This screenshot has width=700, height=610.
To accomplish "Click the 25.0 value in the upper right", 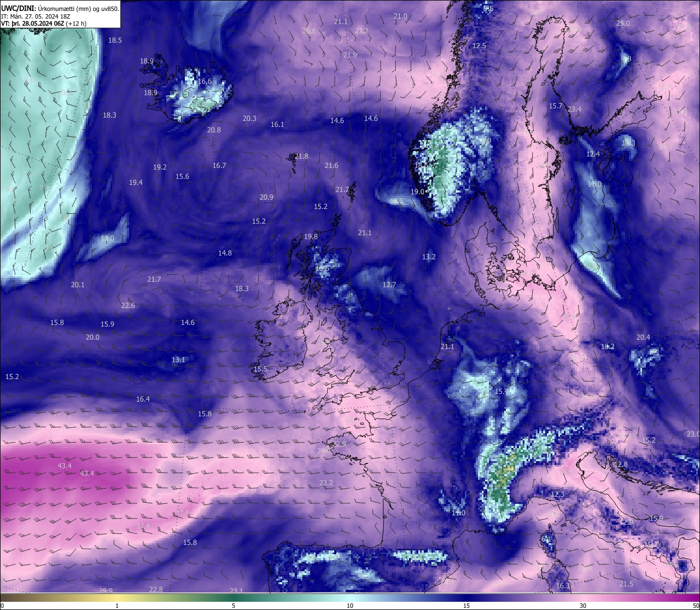I will 623,23.
